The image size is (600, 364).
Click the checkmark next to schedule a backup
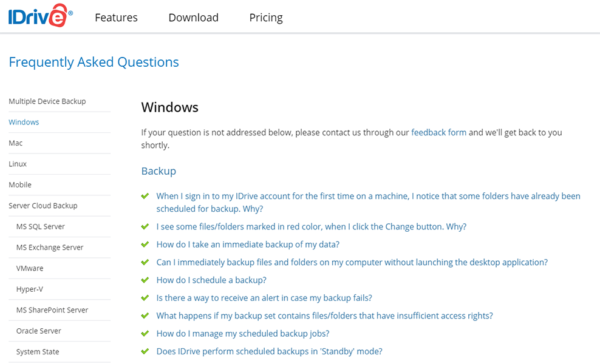point(145,280)
